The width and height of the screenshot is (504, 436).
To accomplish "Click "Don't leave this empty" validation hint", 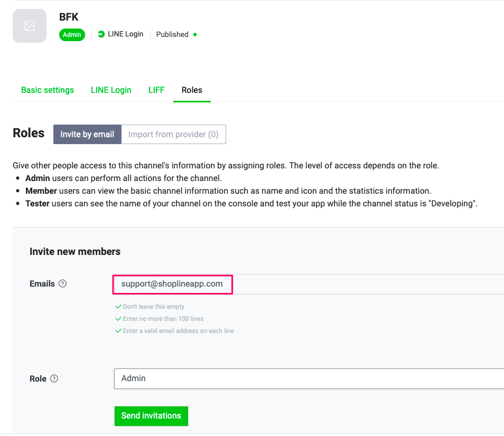I will point(154,307).
